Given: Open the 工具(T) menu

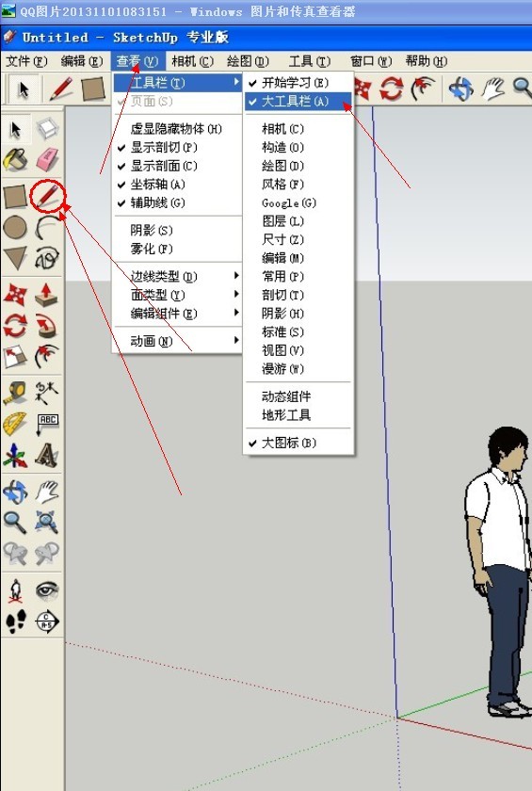Looking at the screenshot, I should [x=310, y=61].
